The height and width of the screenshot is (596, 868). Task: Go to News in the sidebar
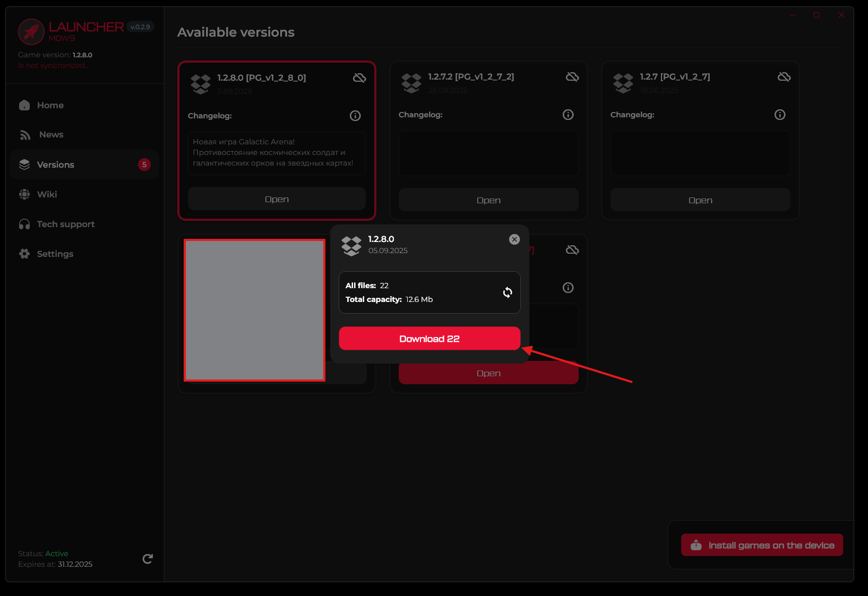51,135
